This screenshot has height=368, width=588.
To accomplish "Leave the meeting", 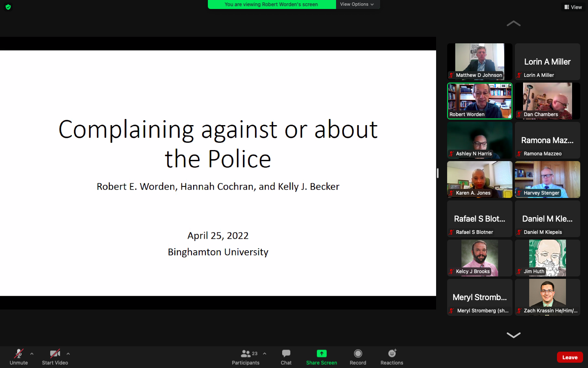I will point(570,357).
